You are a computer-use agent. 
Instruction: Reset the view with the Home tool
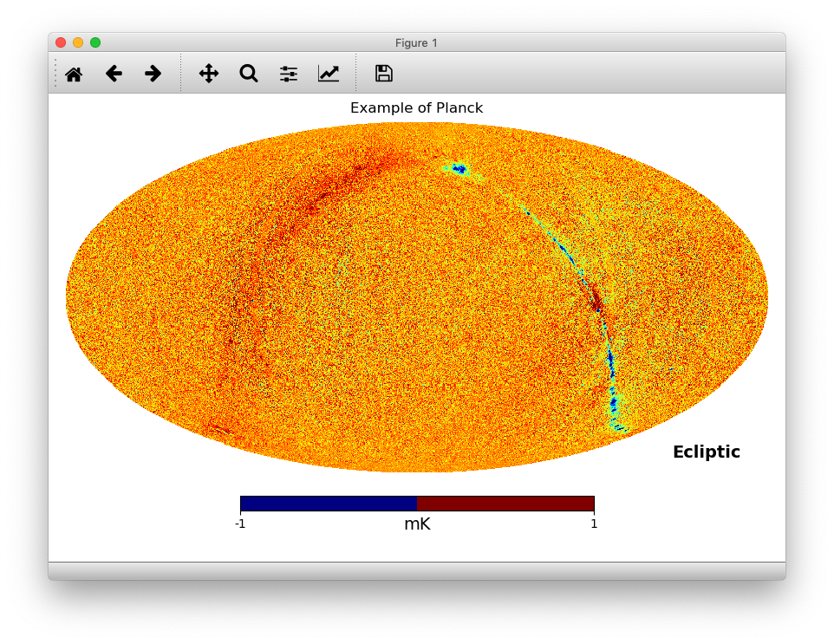point(74,74)
